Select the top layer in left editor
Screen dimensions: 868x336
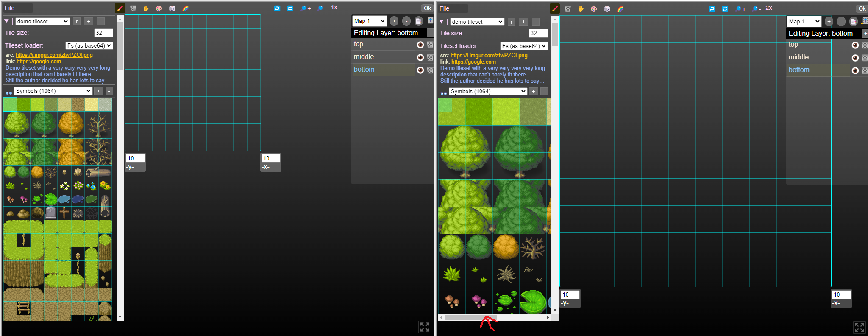383,44
